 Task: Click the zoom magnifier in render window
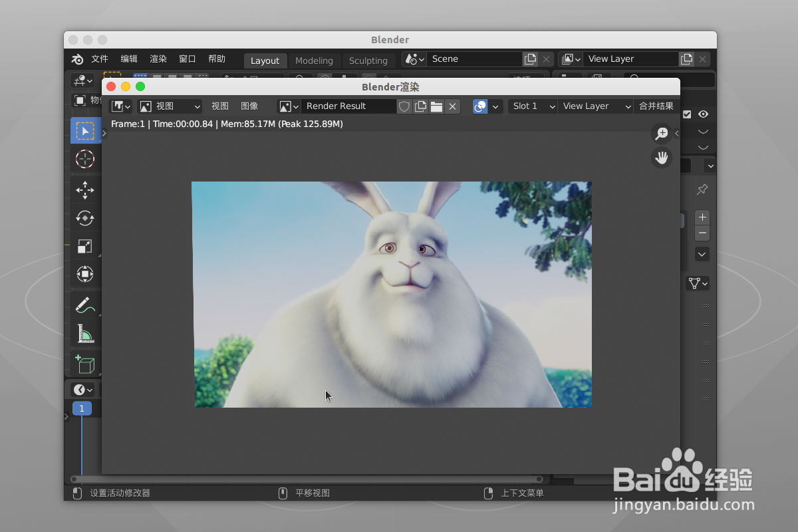[x=662, y=134]
